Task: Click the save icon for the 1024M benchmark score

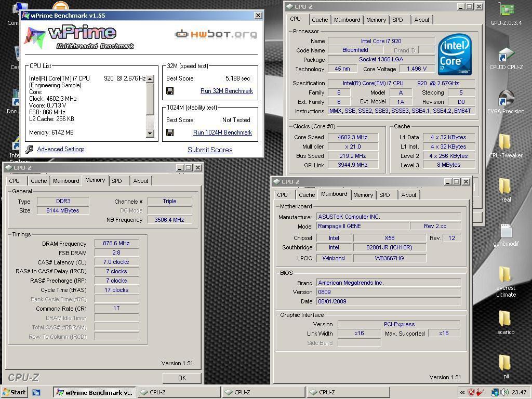Action: click(x=170, y=132)
